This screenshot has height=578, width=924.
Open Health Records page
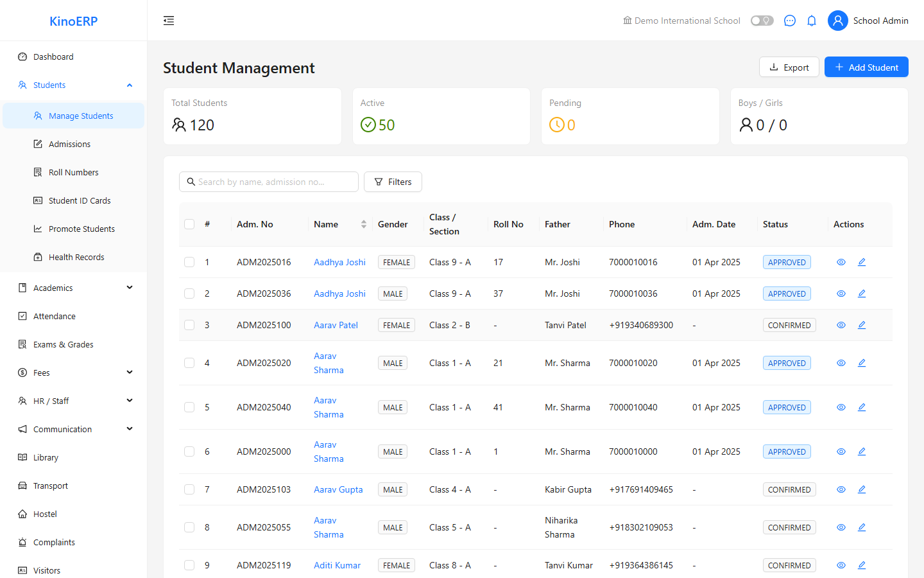pos(73,257)
